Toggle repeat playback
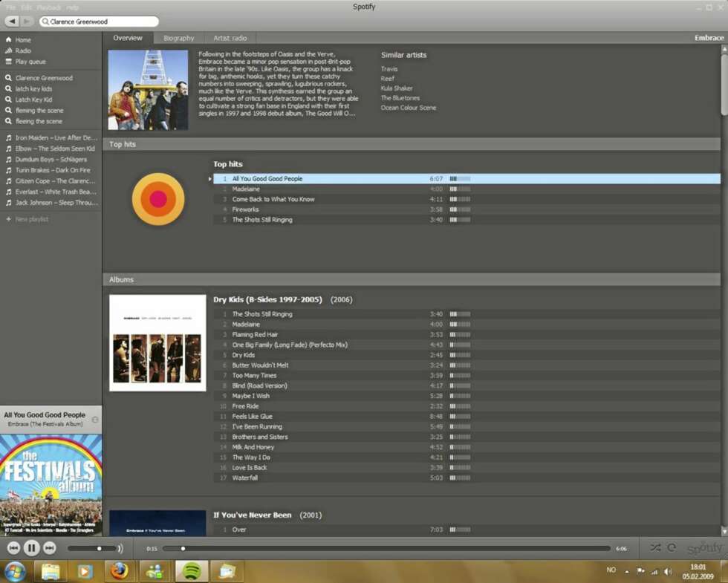The height and width of the screenshot is (583, 728). click(672, 548)
